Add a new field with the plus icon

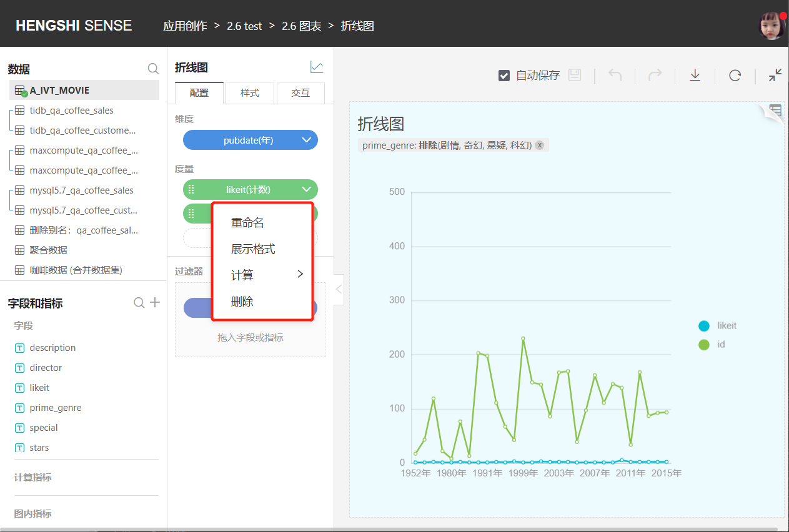pos(155,303)
